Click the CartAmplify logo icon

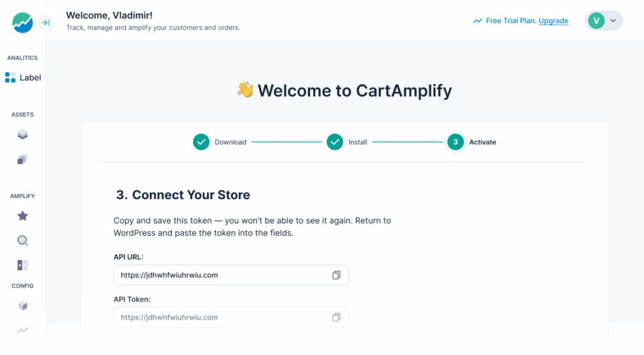(23, 23)
